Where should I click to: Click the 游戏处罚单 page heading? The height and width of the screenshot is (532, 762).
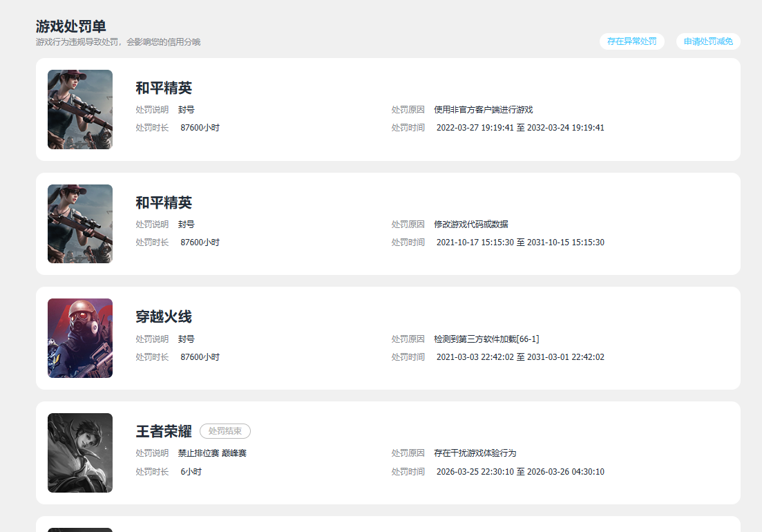(71, 26)
